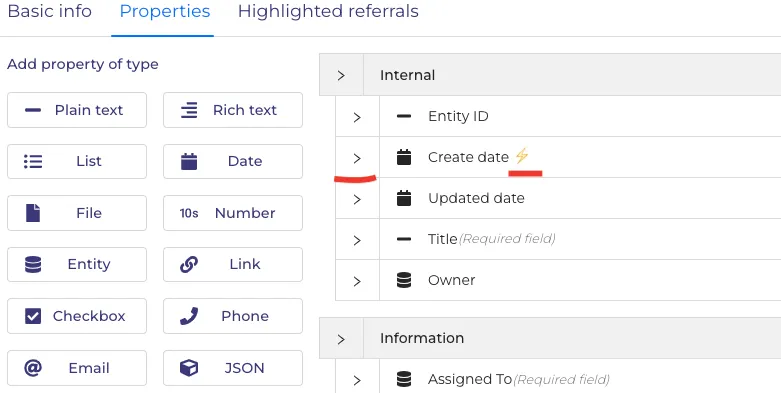
Task: Select the Entity ID property label
Action: click(x=458, y=117)
